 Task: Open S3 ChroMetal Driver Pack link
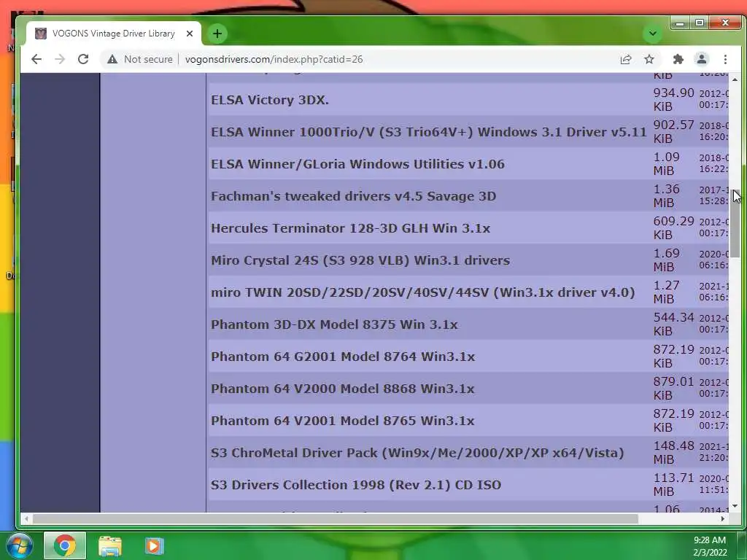417,453
